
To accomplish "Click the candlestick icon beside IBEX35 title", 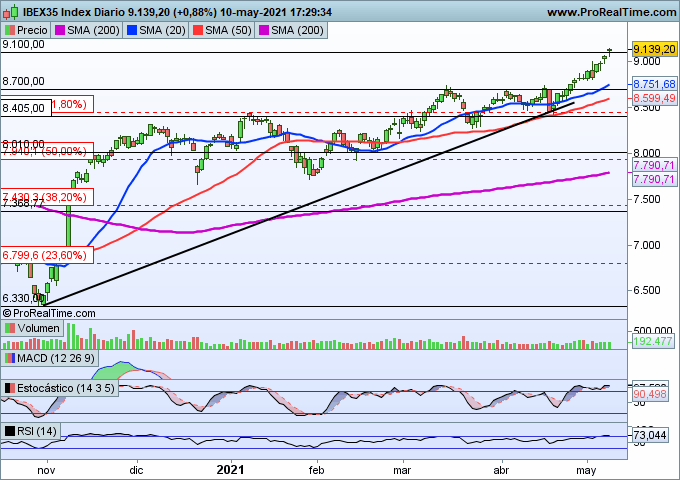I will point(10,12).
